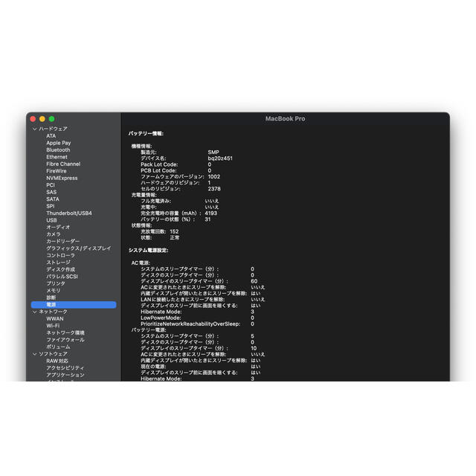Select SAS in the sidebar
The image size is (476, 476).
(51, 192)
